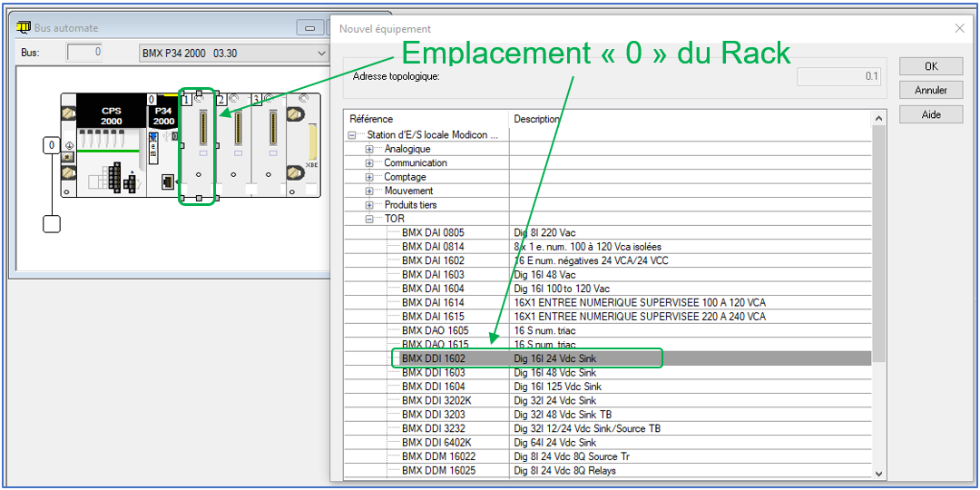Select BMX DAI 0805 module

pyautogui.click(x=433, y=232)
